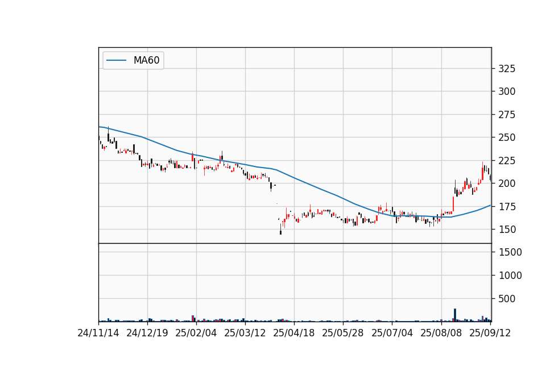Click the 150 price axis label
Screen dimensions: 546x392
507,230
